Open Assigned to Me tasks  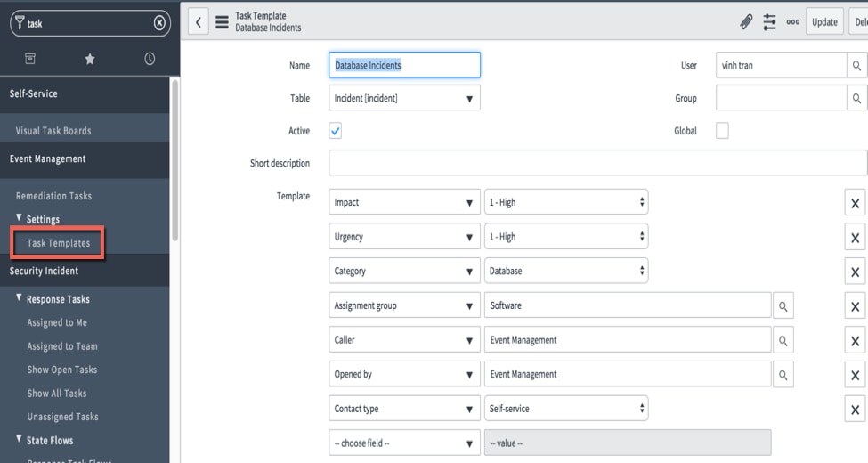(x=57, y=322)
